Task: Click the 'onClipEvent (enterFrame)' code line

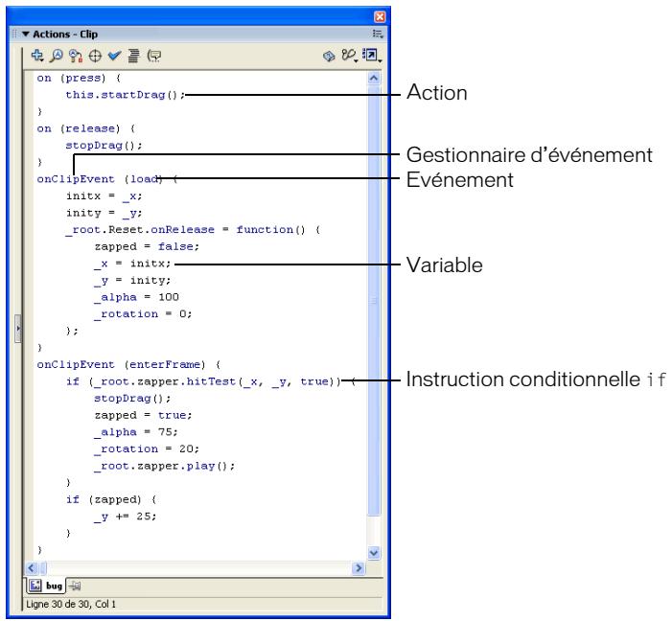Action: pyautogui.click(x=128, y=365)
